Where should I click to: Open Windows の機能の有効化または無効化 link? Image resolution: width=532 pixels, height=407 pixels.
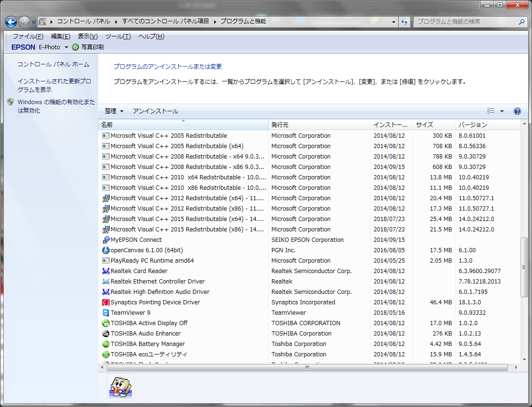(56, 106)
